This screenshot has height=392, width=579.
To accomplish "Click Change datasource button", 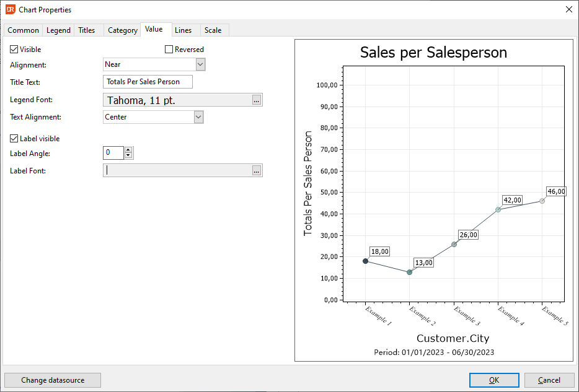I will (x=53, y=380).
